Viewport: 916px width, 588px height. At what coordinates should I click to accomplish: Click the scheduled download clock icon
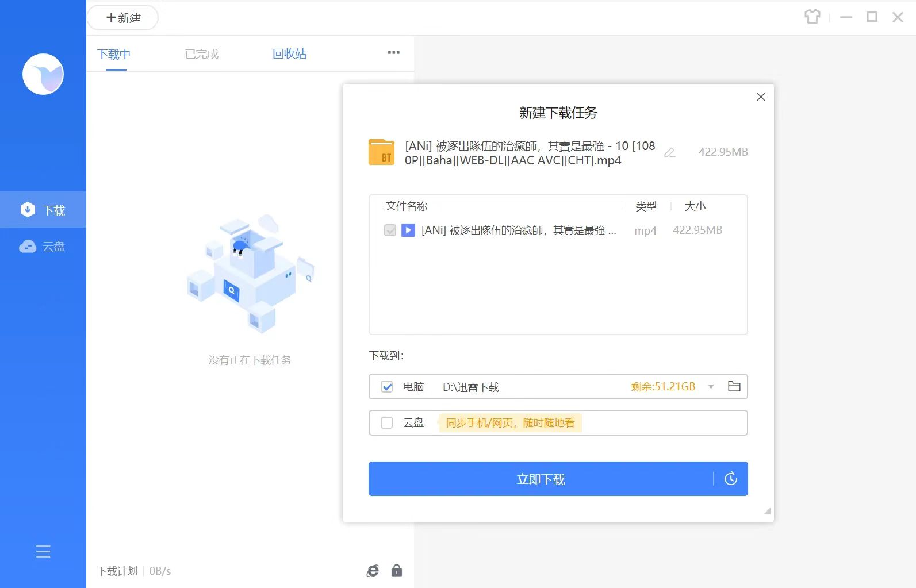click(730, 479)
